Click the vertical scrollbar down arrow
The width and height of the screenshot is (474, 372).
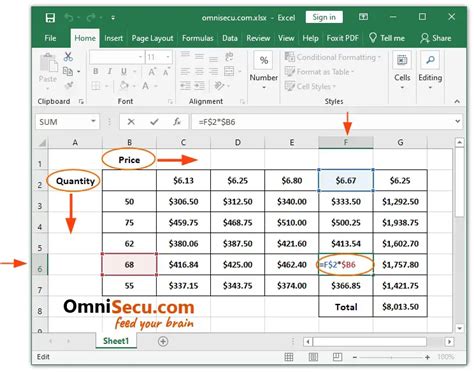pos(459,328)
